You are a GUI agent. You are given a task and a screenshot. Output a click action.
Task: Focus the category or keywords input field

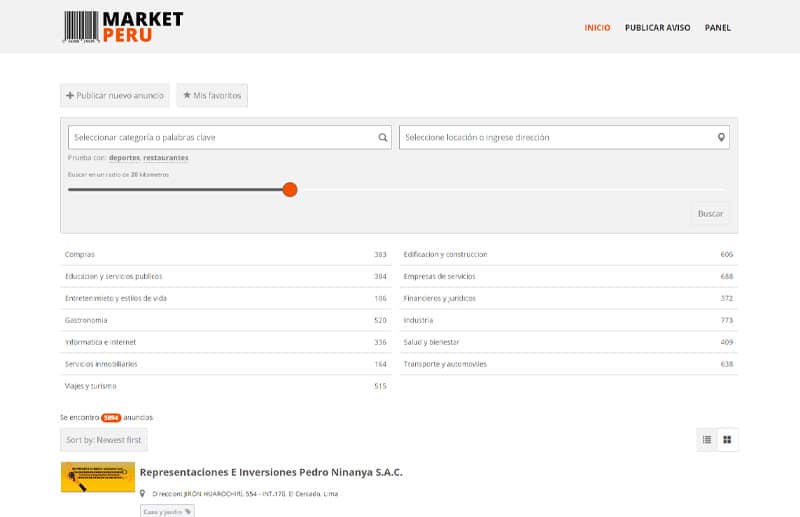coord(220,137)
